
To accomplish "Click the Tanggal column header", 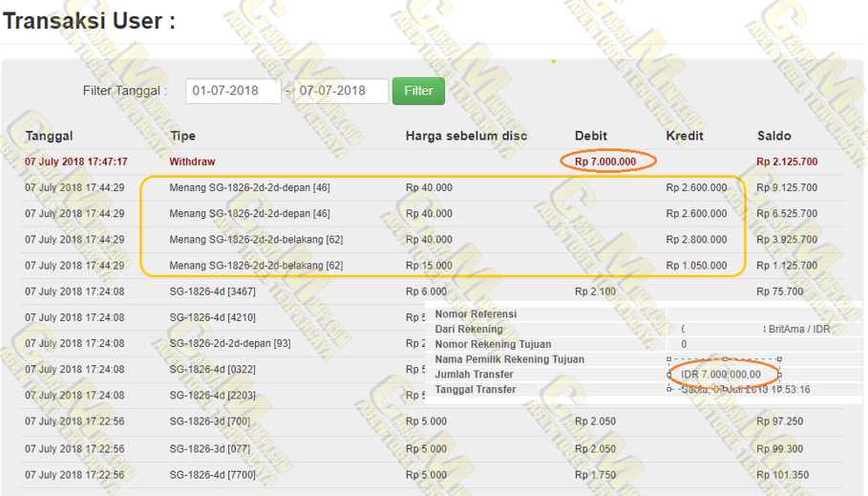I will (x=49, y=136).
